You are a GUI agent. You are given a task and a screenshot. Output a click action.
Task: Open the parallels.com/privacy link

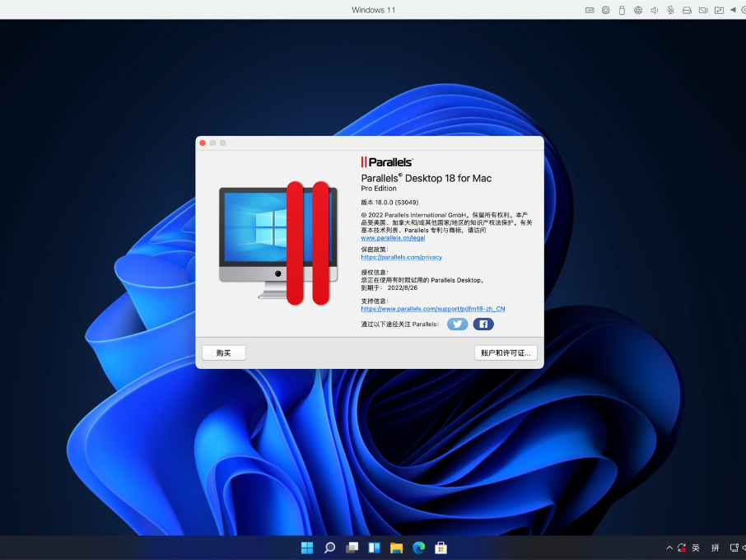coord(402,257)
